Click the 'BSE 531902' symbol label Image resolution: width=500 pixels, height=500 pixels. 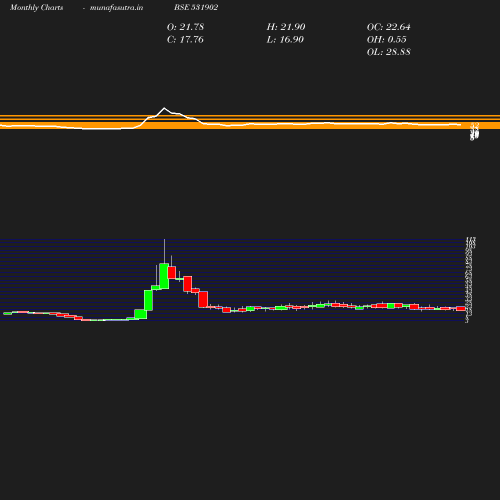click(196, 7)
